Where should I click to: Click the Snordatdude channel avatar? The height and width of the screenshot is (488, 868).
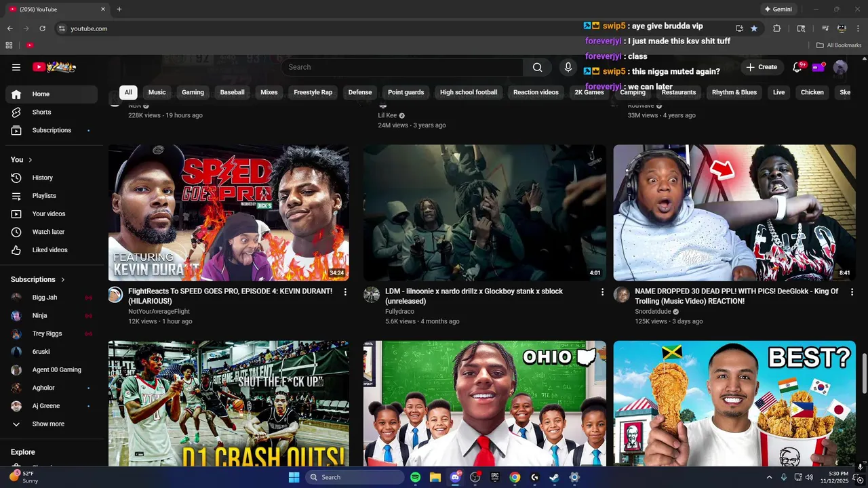click(621, 295)
